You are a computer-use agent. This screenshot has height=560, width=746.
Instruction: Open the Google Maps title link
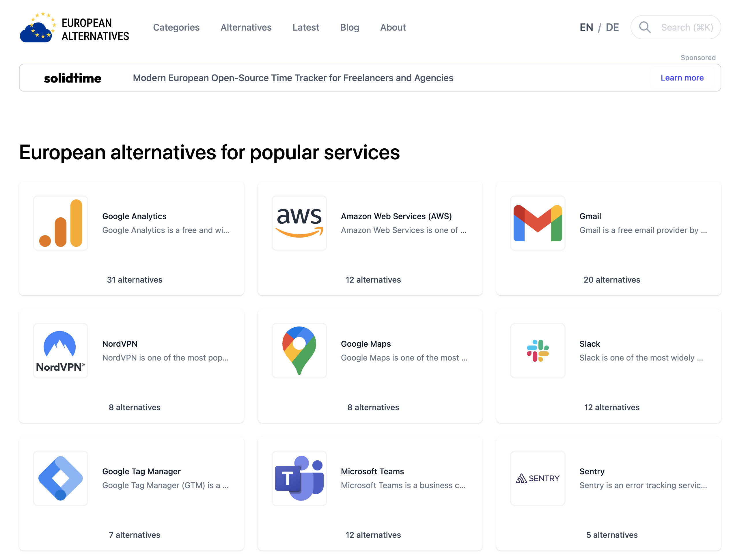365,344
